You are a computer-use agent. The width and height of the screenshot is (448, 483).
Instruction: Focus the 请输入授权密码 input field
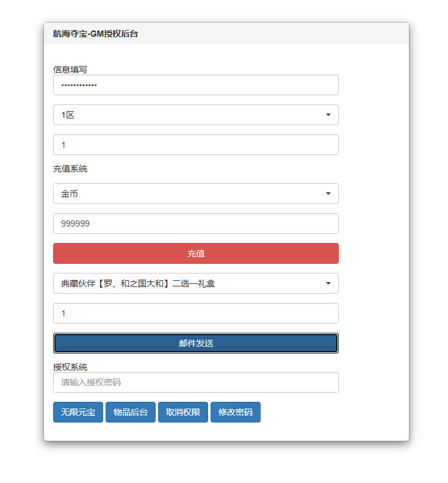(x=195, y=382)
